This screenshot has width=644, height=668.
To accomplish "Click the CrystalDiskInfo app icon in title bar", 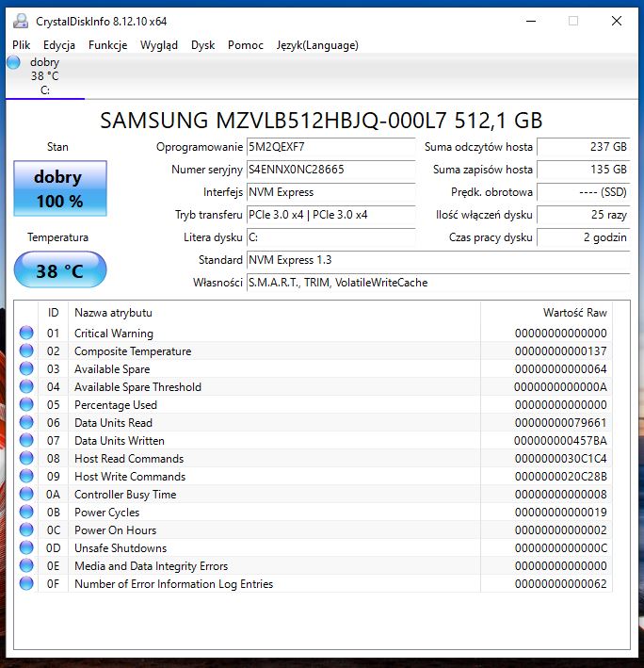I will [x=20, y=21].
